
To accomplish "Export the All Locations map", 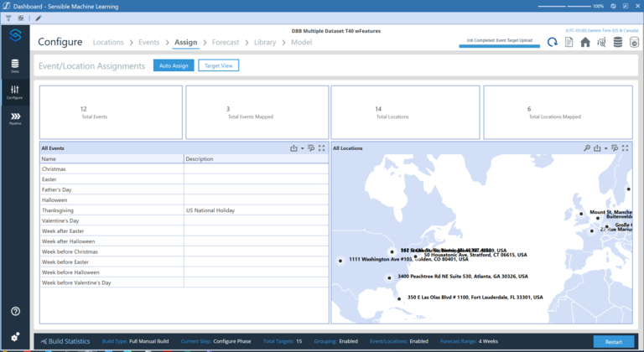I will coord(597,148).
